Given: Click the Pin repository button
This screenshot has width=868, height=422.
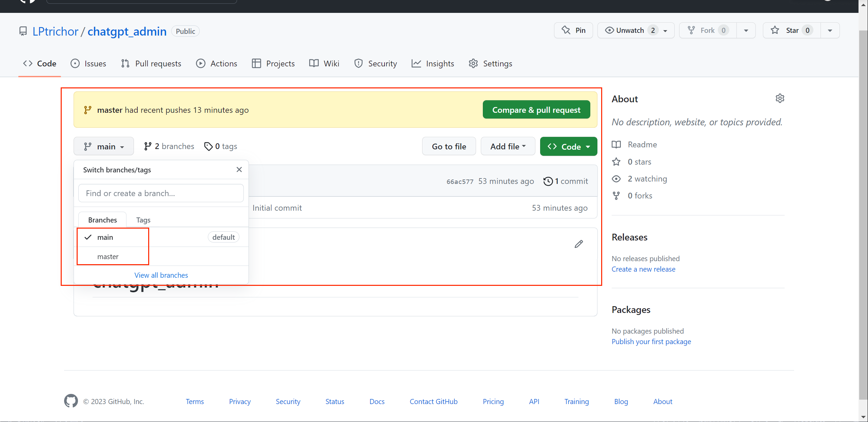Looking at the screenshot, I should tap(573, 30).
